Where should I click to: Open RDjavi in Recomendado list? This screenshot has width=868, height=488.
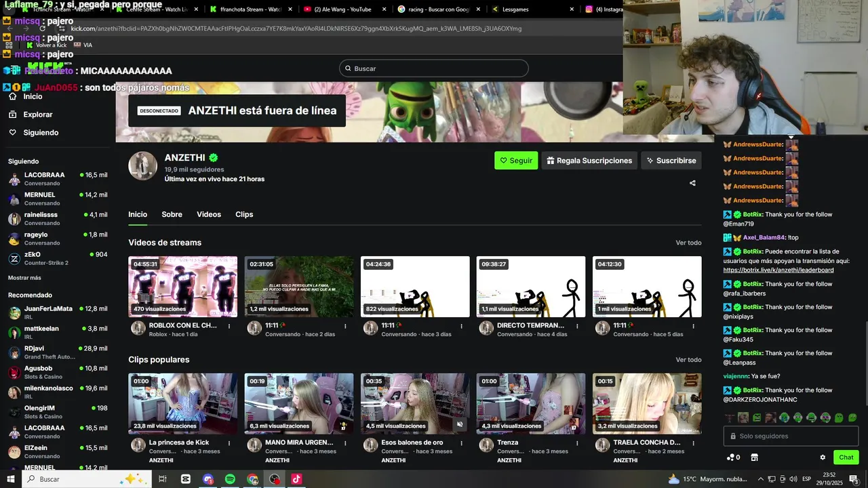pyautogui.click(x=58, y=352)
